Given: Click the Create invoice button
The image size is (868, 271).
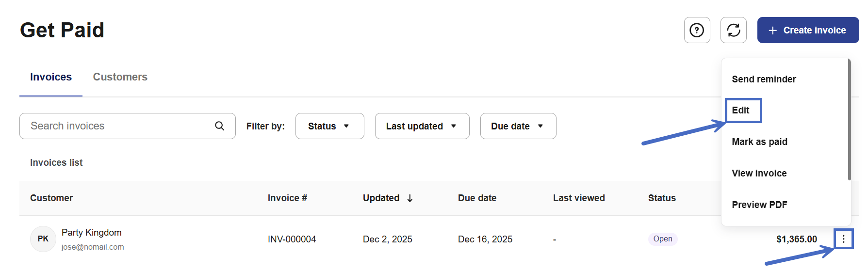Looking at the screenshot, I should tap(808, 30).
